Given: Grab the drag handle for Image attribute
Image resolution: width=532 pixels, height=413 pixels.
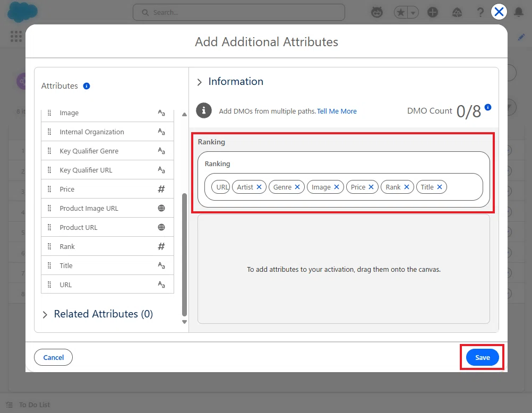Looking at the screenshot, I should pyautogui.click(x=49, y=113).
